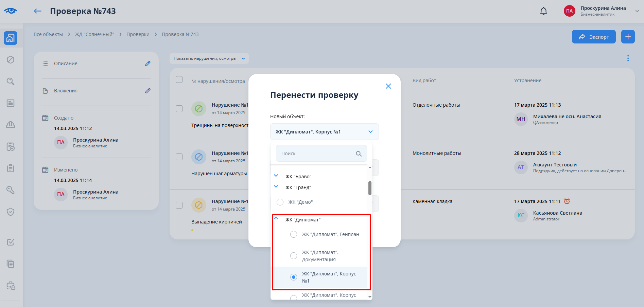Open the three-dot options menu above table

click(x=628, y=58)
